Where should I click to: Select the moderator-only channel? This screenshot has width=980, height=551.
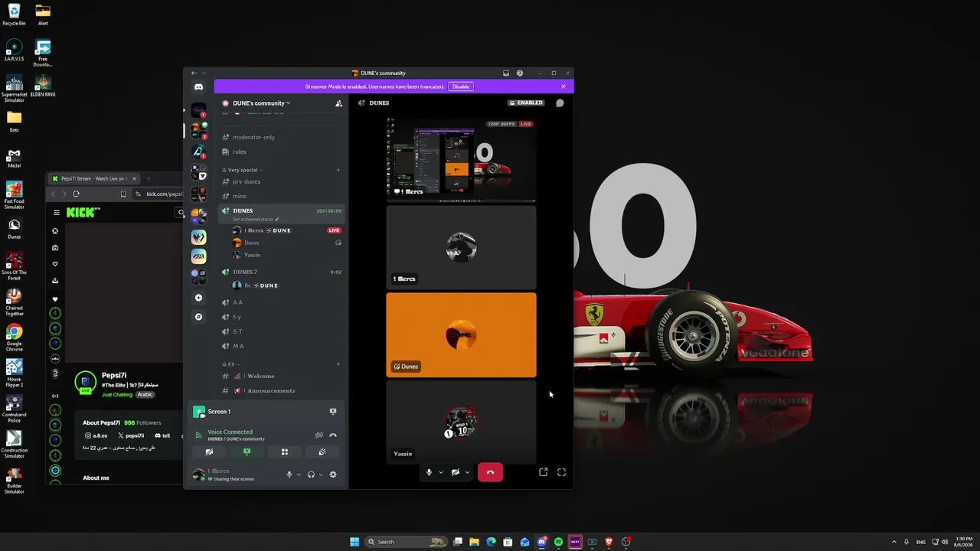pyautogui.click(x=281, y=137)
